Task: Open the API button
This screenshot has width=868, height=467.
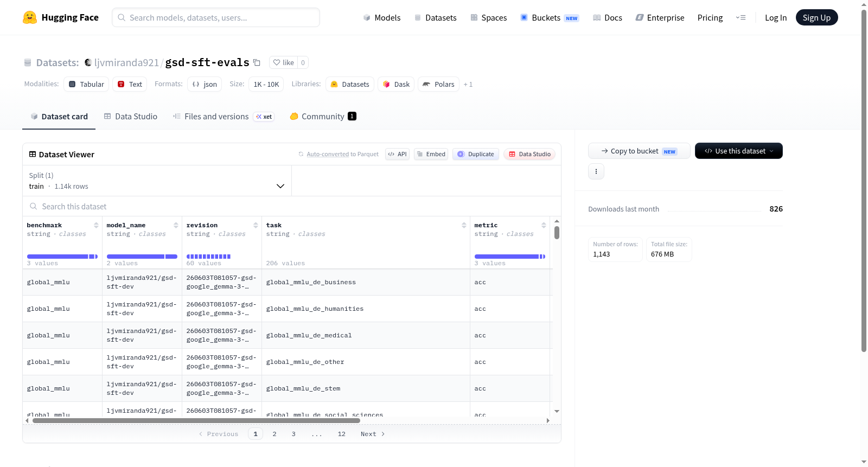Action: tap(397, 154)
